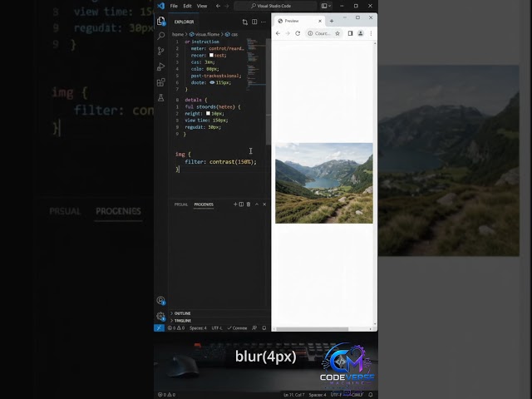This screenshot has width=532, height=399.
Task: Open the Search view in activity bar
Action: [x=161, y=36]
